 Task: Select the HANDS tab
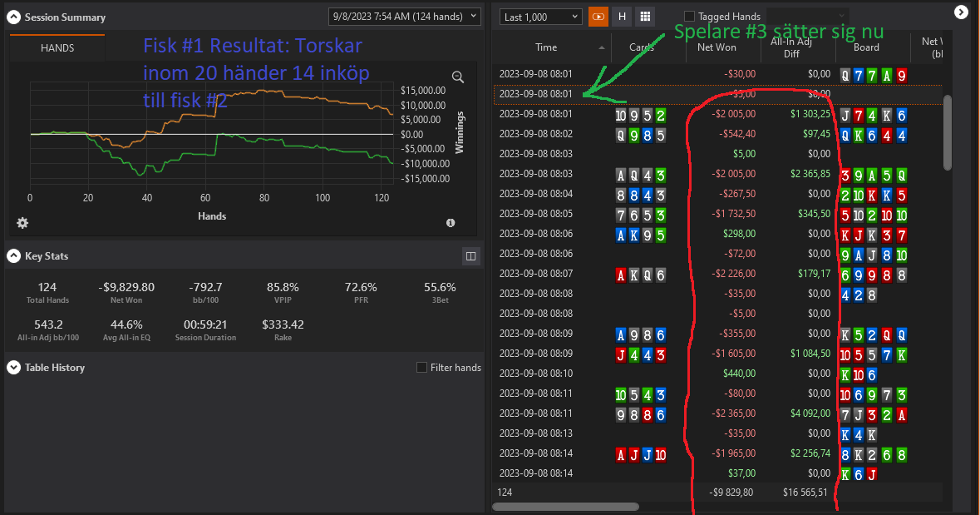point(57,47)
